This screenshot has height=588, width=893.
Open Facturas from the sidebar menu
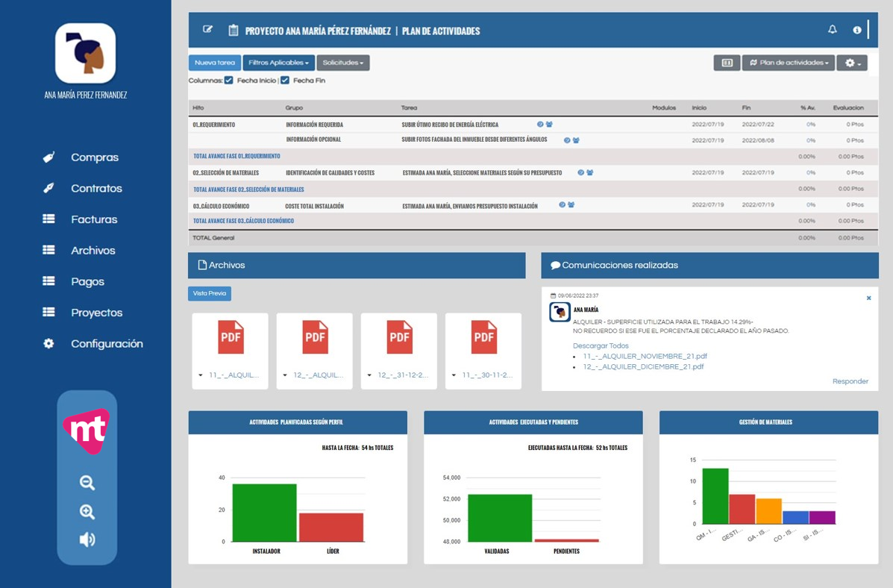pyautogui.click(x=93, y=219)
